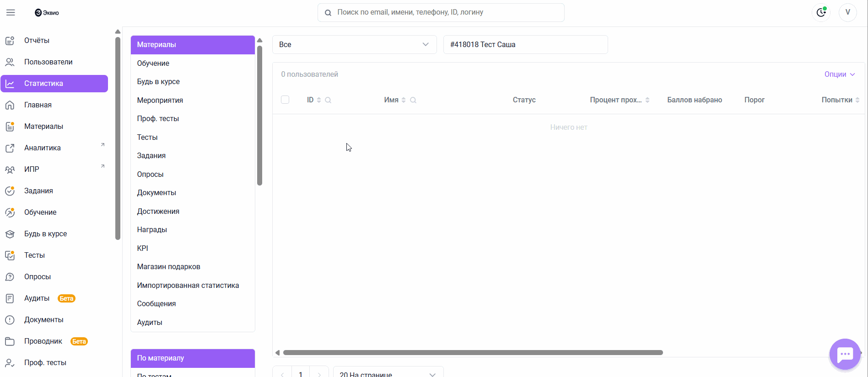868x377 pixels.
Task: Open Пользователи in the sidebar
Action: click(x=54, y=62)
